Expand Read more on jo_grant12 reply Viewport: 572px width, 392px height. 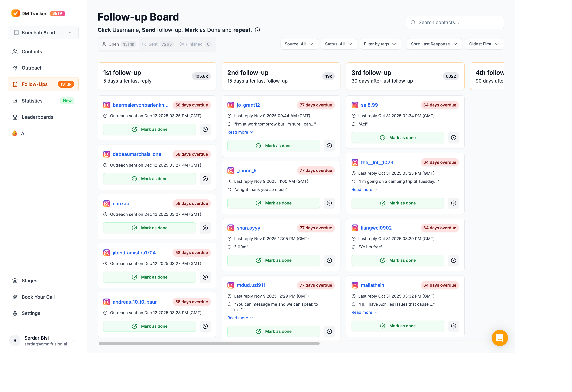point(240,132)
